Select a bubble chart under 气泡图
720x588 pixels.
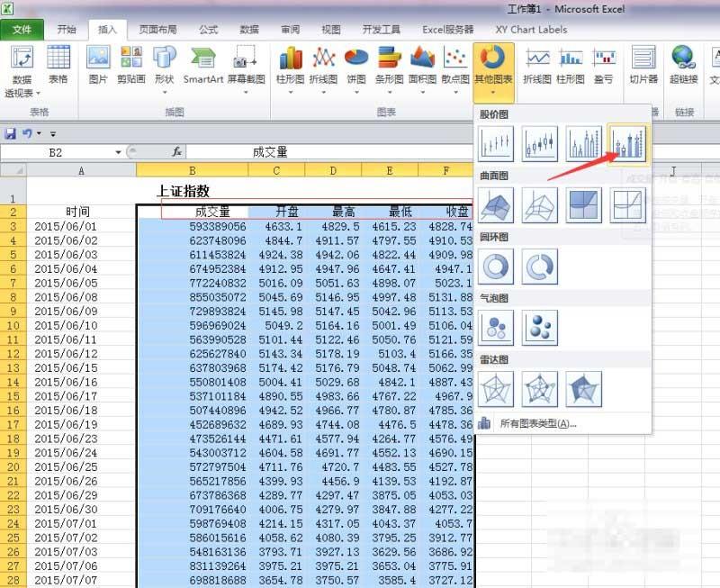(496, 327)
